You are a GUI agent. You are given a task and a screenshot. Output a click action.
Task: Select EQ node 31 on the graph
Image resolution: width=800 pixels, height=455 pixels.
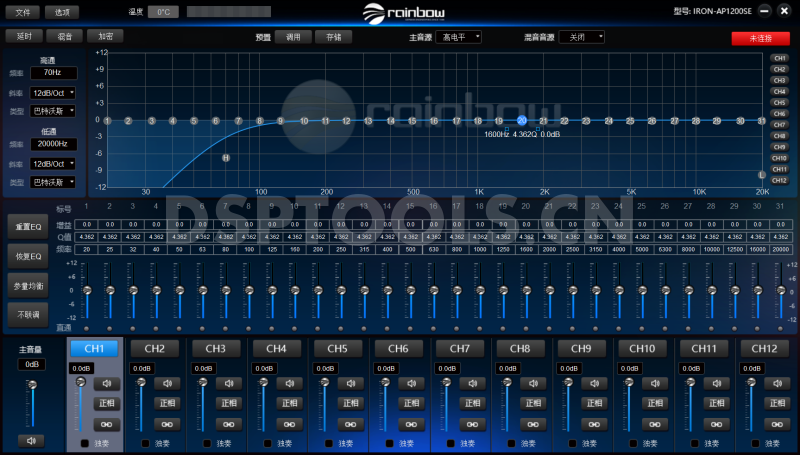click(x=762, y=121)
